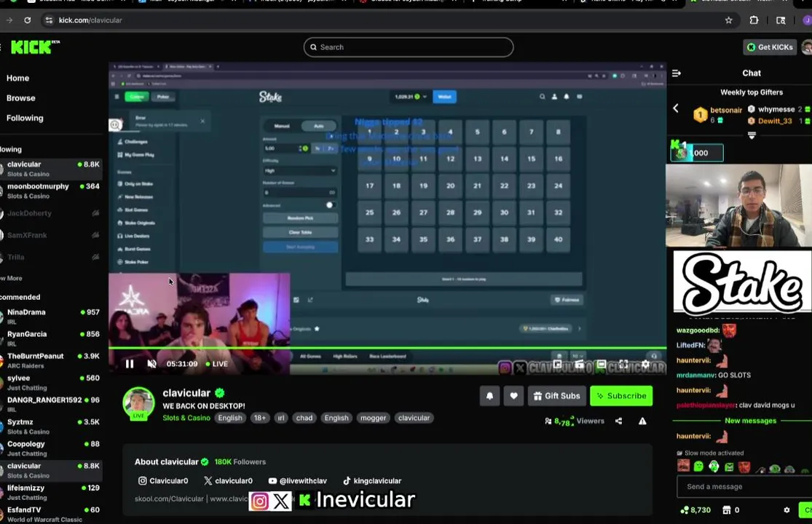Screen dimensions: 812x524
Task: Open the browser extensions puzzle icon
Action: 754,20
